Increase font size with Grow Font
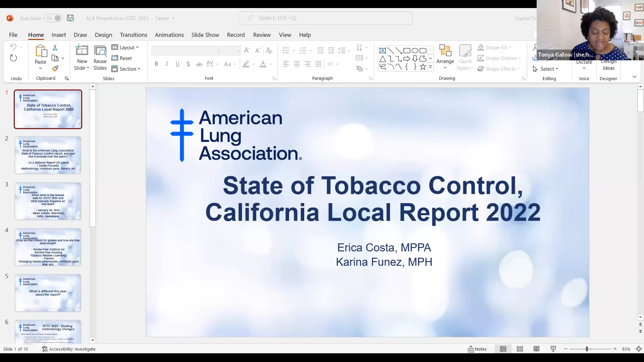 tap(247, 50)
